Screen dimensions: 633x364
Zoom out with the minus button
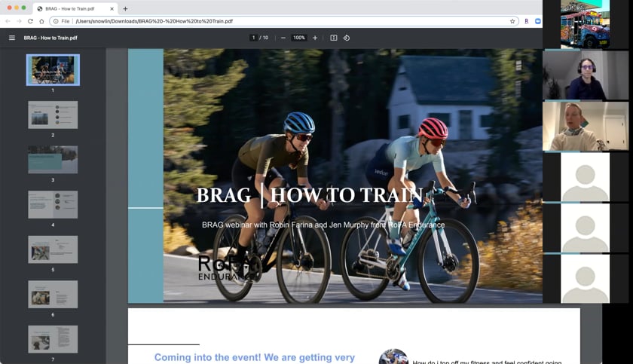(283, 38)
